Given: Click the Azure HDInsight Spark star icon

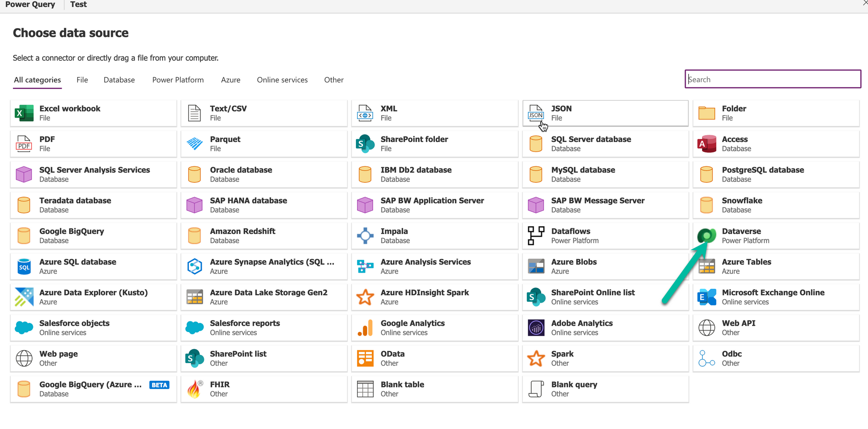Looking at the screenshot, I should 365,297.
